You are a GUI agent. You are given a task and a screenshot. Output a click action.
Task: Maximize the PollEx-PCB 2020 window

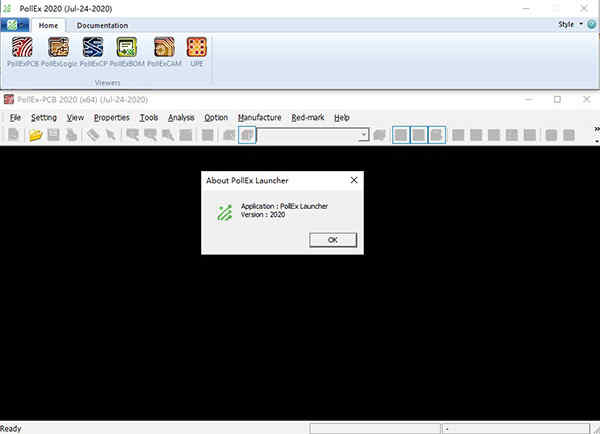coord(558,100)
